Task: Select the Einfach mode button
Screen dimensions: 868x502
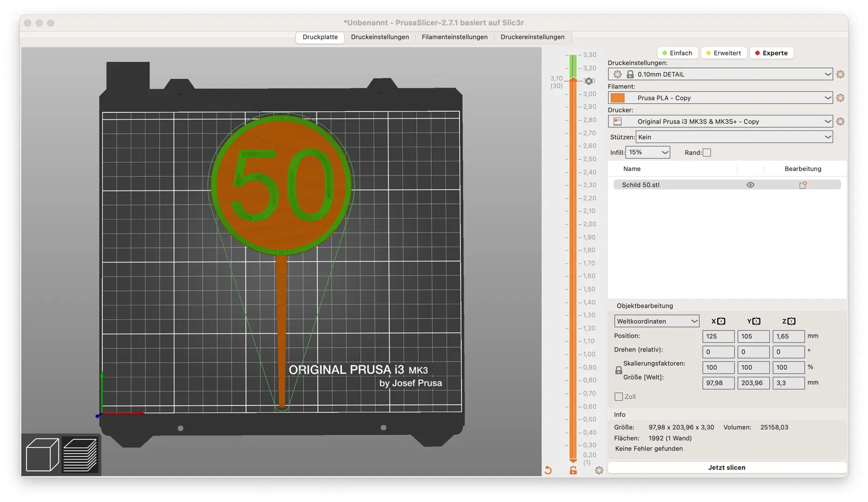Action: (x=677, y=53)
